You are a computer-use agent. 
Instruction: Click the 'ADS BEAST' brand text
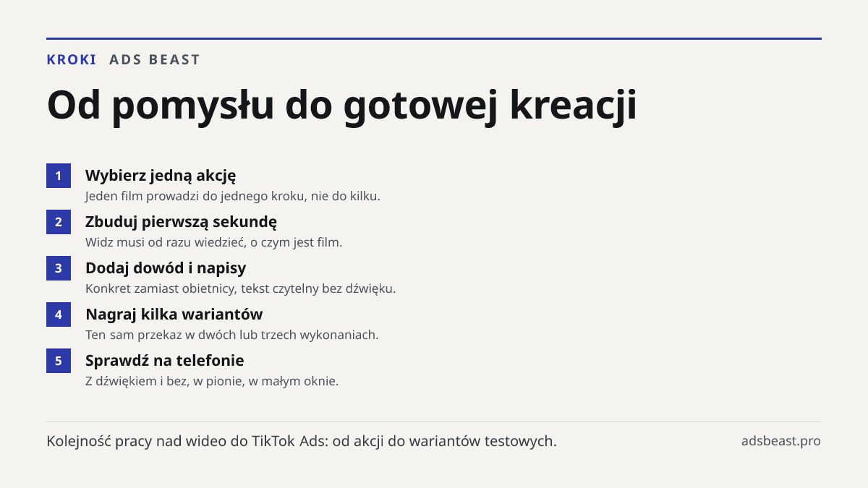[155, 60]
